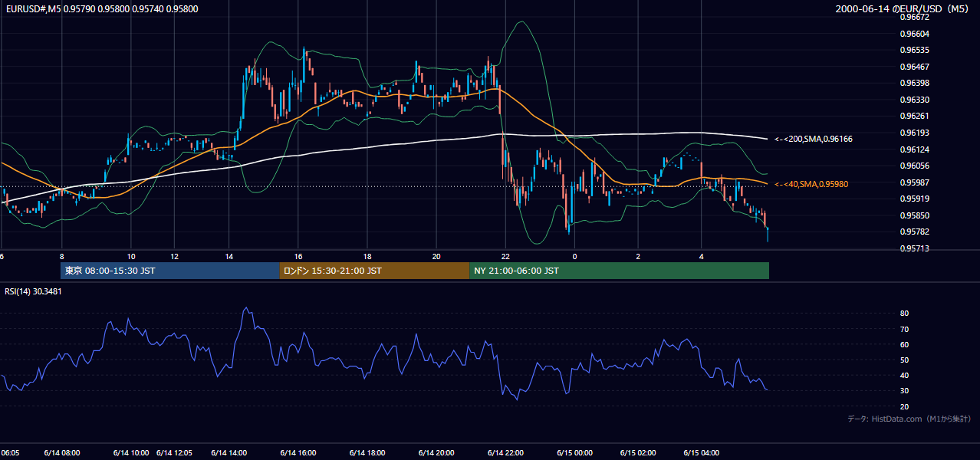
Task: Click hour-axis label 8 under price chart
Action: coord(61,256)
